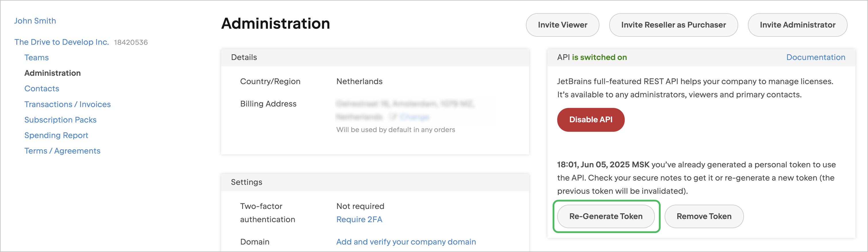The width and height of the screenshot is (868, 252).
Task: Open Transactions / Invoices
Action: tap(67, 104)
